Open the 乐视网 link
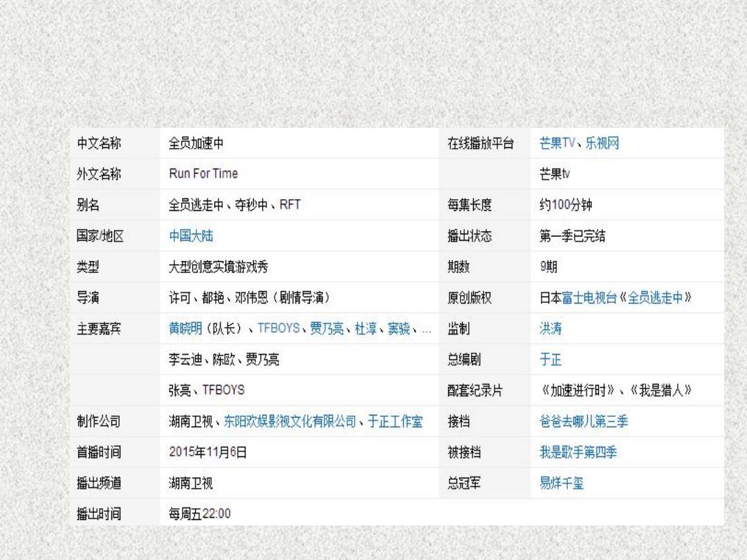Image resolution: width=747 pixels, height=560 pixels. (602, 143)
